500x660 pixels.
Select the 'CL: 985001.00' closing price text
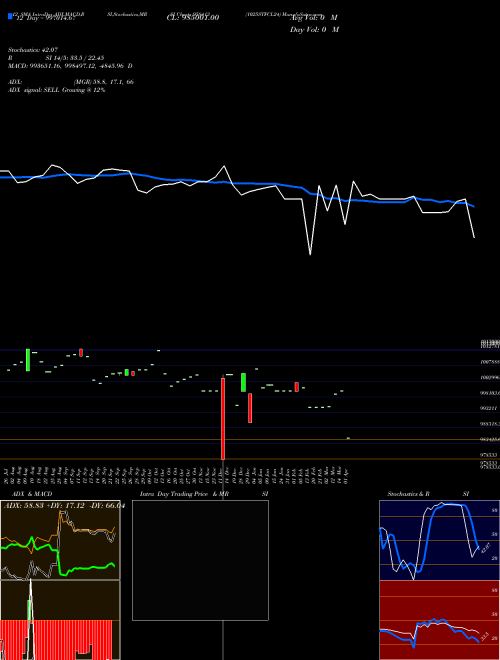click(193, 18)
